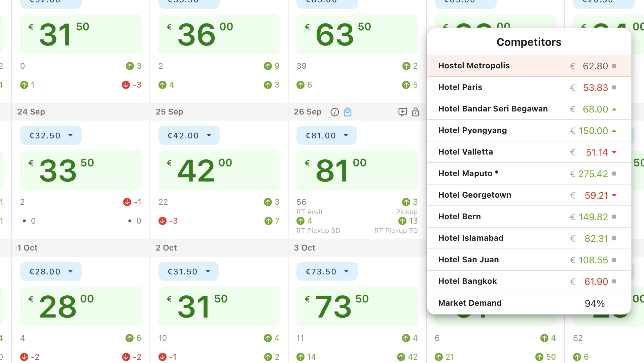Expand the €42.00 rate dropdown

pos(189,135)
